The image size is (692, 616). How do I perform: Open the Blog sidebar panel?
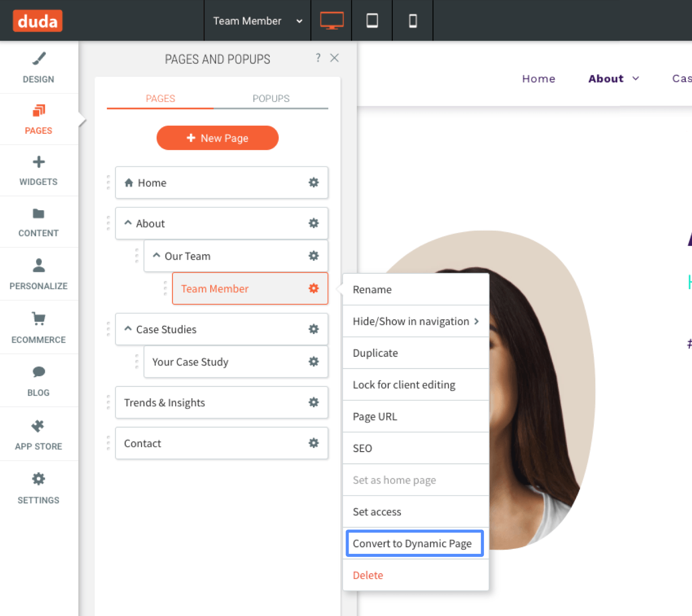click(x=39, y=381)
